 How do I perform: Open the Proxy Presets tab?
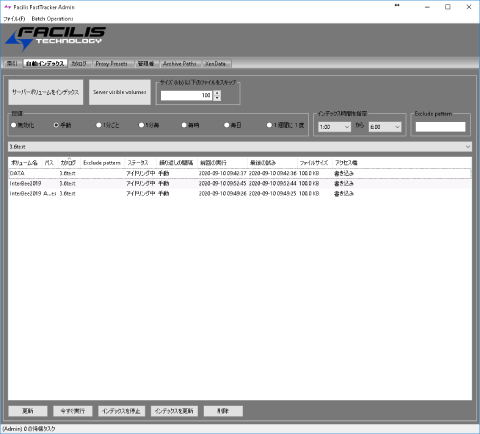click(112, 63)
